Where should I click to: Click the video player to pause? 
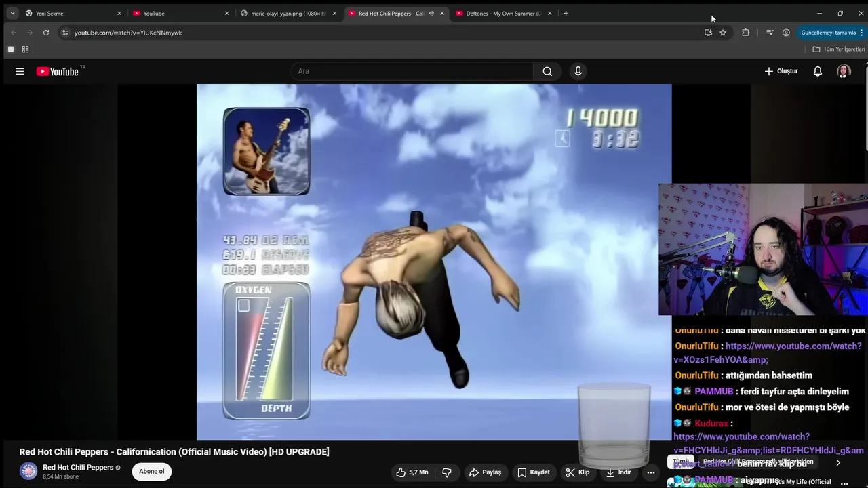click(x=434, y=262)
